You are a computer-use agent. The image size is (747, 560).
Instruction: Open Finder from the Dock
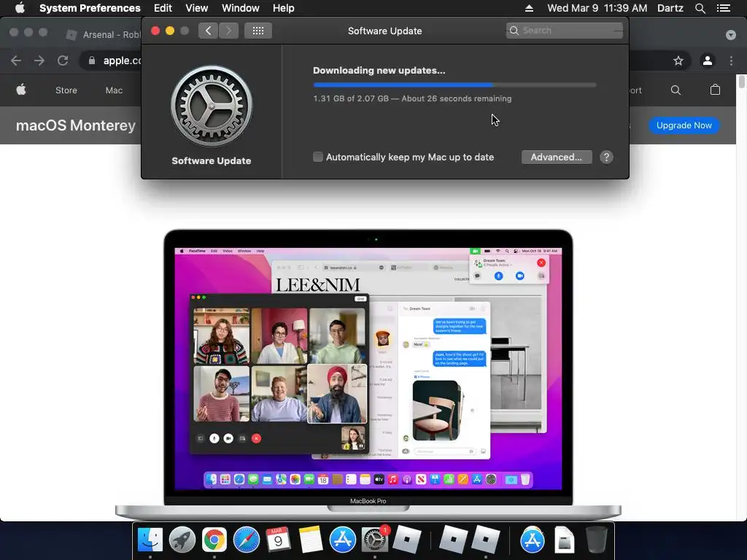[150, 540]
